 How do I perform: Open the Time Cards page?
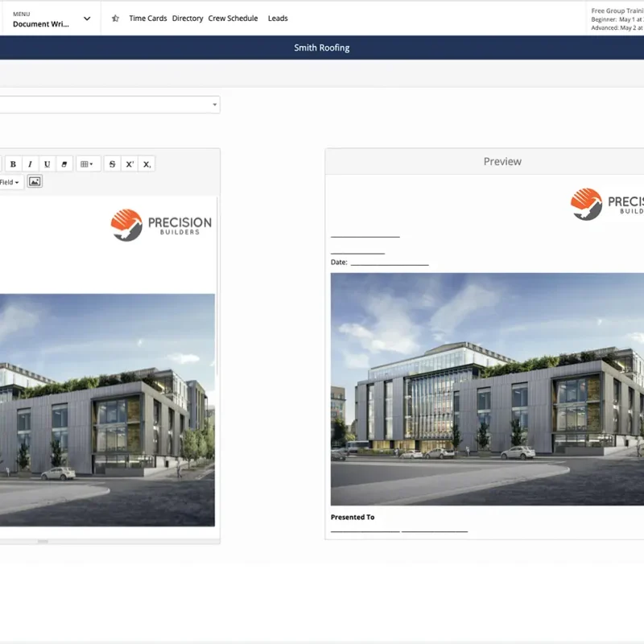tap(148, 18)
